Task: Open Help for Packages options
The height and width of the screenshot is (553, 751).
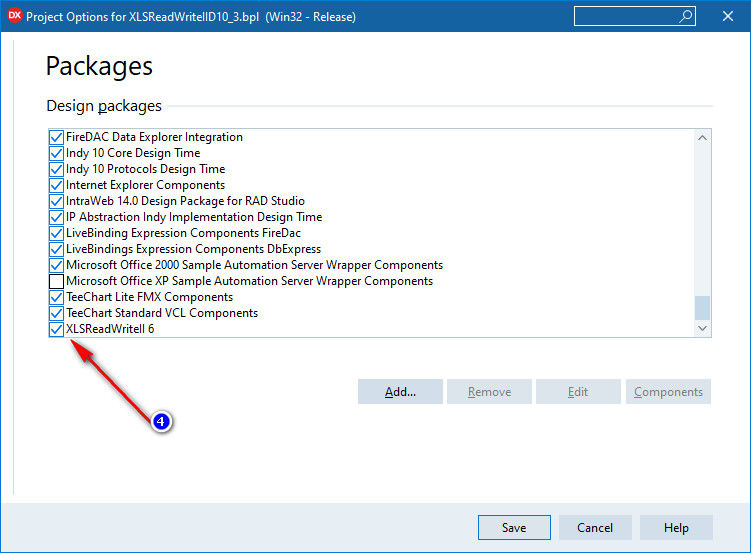Action: tap(676, 528)
